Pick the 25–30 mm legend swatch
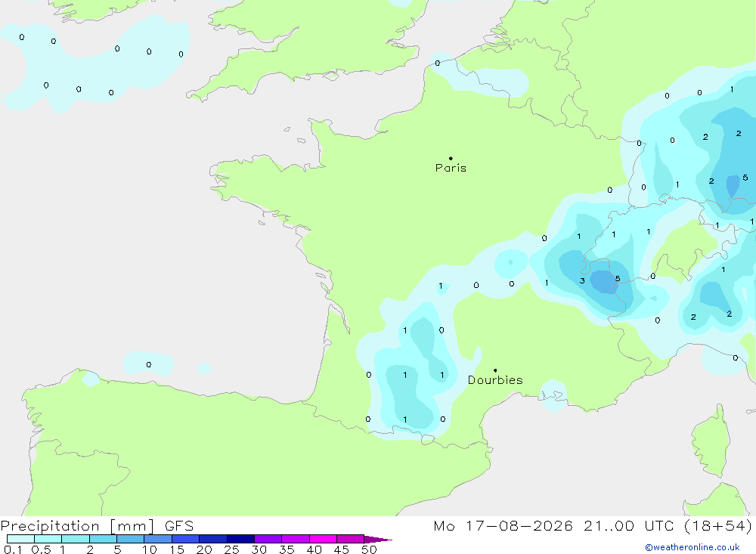 [240, 539]
